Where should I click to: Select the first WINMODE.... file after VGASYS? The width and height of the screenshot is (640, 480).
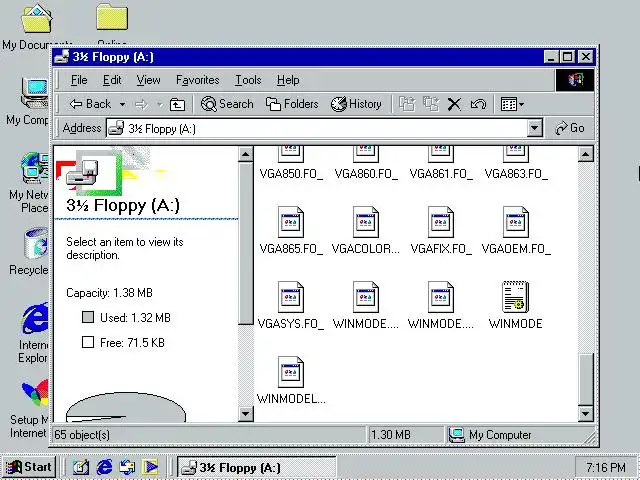(366, 297)
